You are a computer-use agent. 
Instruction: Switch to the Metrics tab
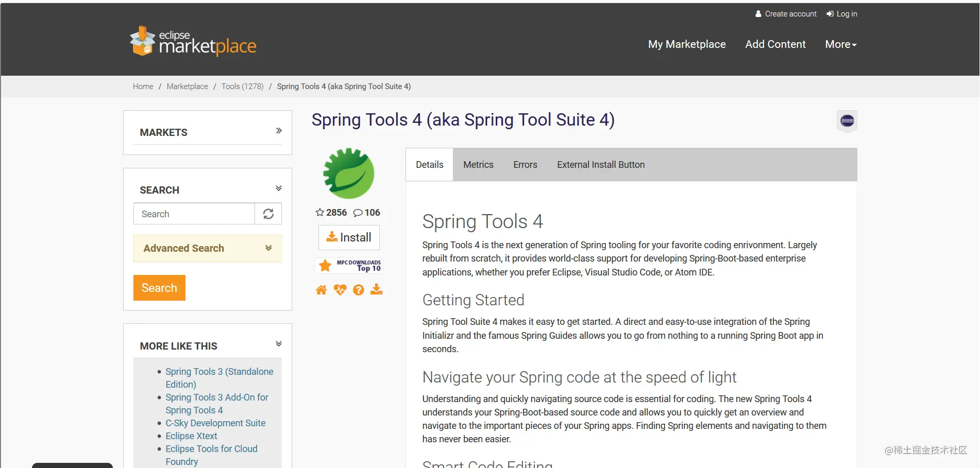[x=478, y=165]
